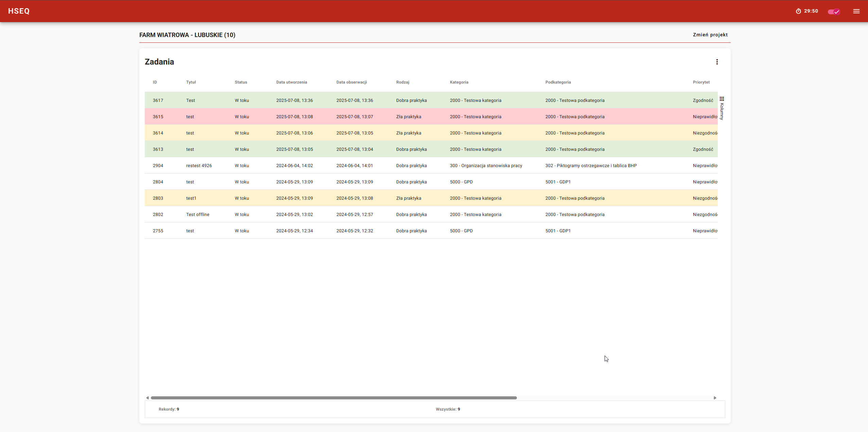The height and width of the screenshot is (432, 868).
Task: Select row with ID 3615
Action: pyautogui.click(x=158, y=117)
